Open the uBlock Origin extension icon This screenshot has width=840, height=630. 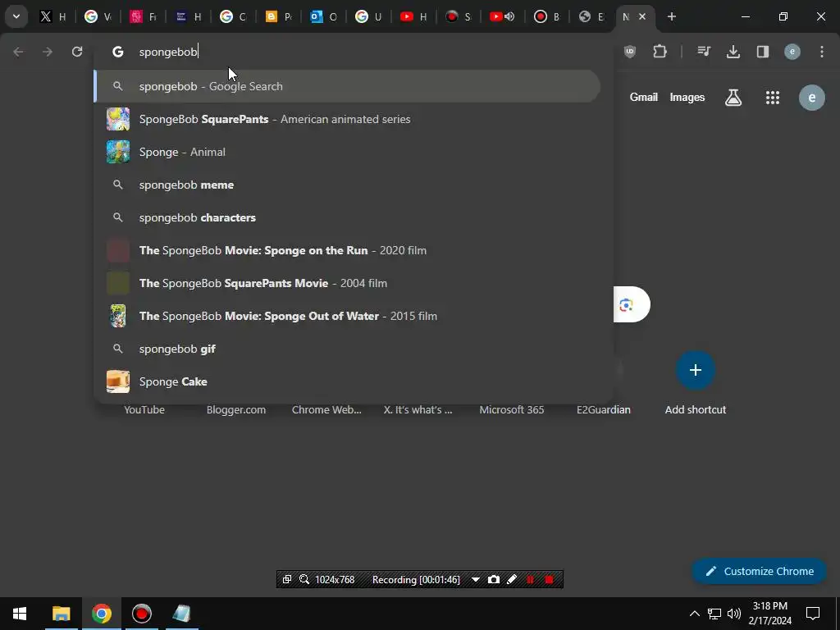coord(630,52)
